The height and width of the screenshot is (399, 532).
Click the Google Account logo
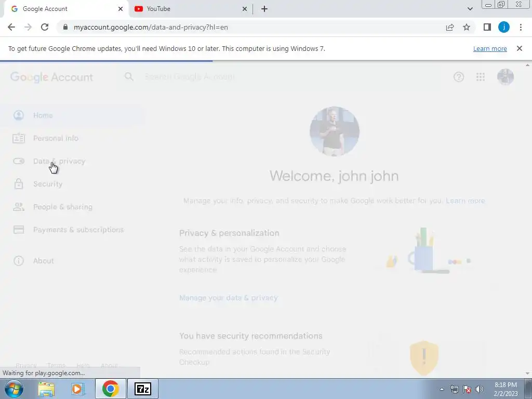click(51, 77)
